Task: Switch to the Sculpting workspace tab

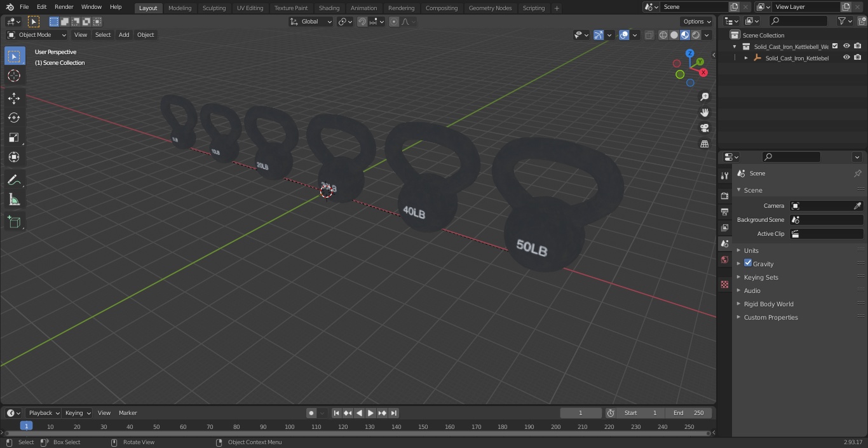Action: [214, 8]
